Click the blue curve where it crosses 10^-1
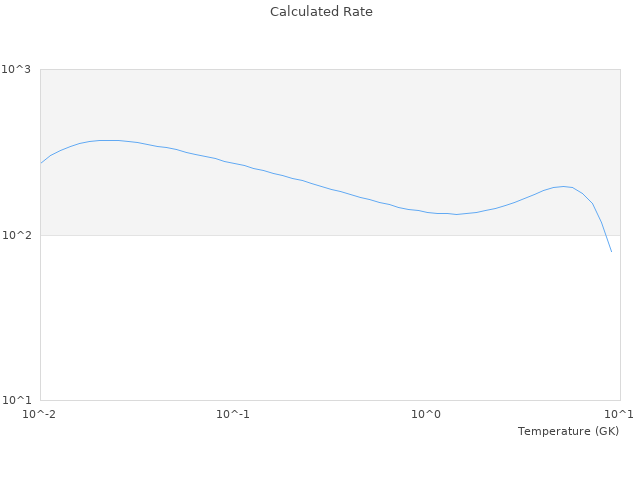This screenshot has width=640, height=480. 233,163
